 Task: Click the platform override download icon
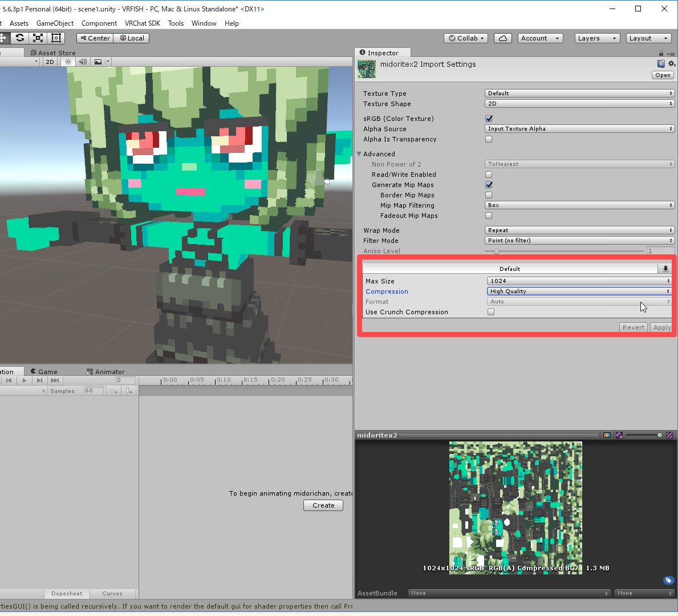665,269
